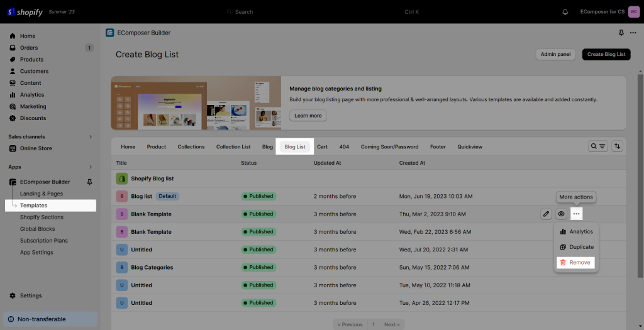Viewport: 644px width, 330px height.
Task: Switch to the Quickview tab
Action: [470, 146]
